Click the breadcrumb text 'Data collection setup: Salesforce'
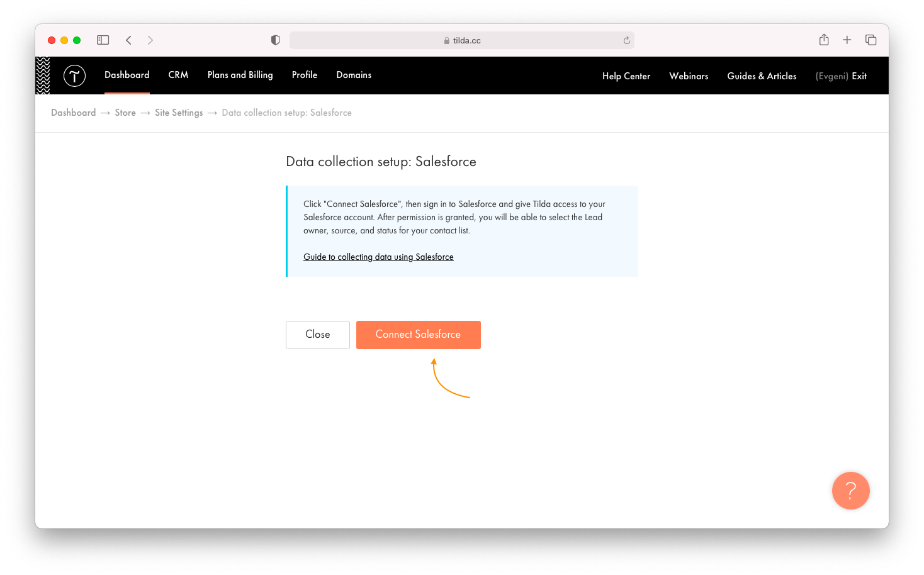The image size is (924, 575). [286, 113]
